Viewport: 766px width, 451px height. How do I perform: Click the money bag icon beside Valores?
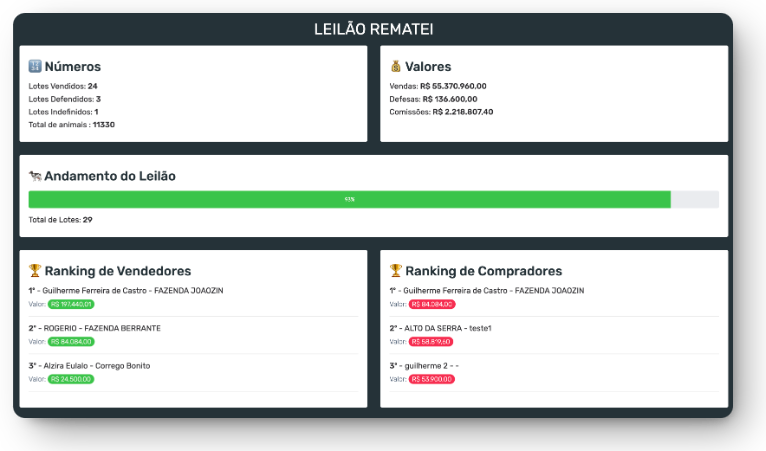point(396,67)
